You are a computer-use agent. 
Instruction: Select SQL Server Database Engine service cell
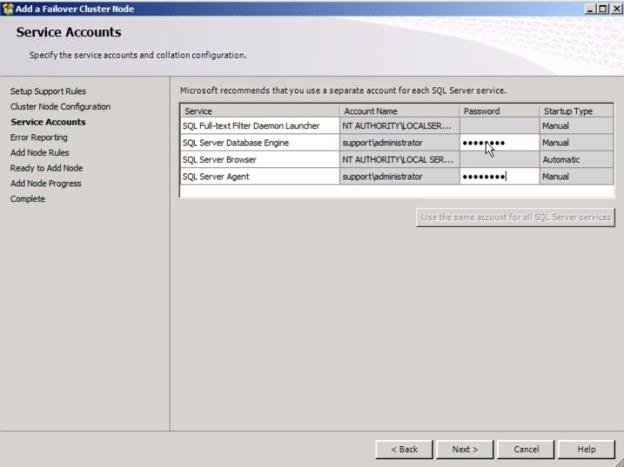[259, 143]
